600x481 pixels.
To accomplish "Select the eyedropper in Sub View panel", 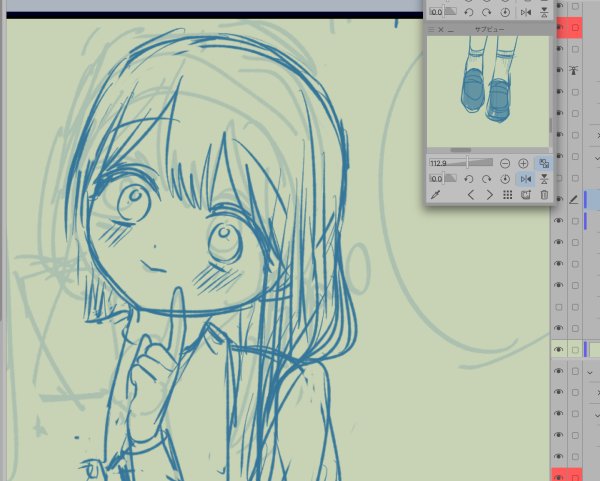I will [x=436, y=195].
